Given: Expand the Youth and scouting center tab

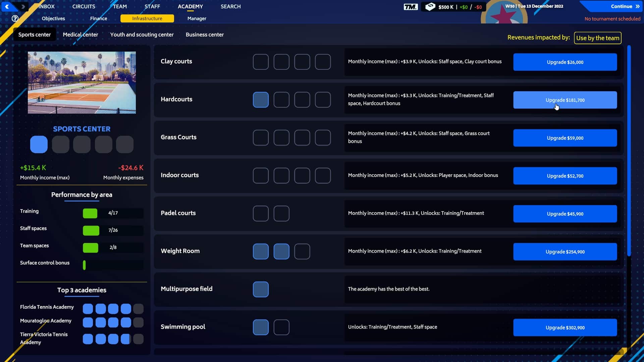Looking at the screenshot, I should click(x=142, y=35).
